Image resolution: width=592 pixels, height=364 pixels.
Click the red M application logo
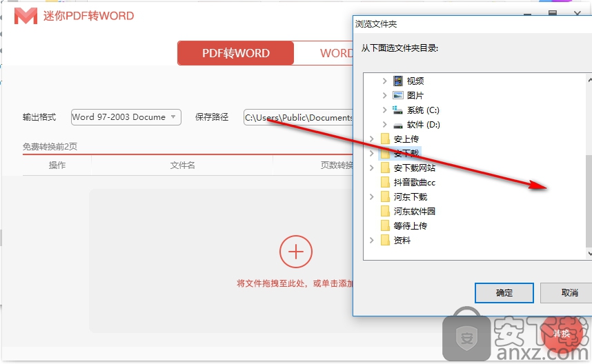coord(26,16)
